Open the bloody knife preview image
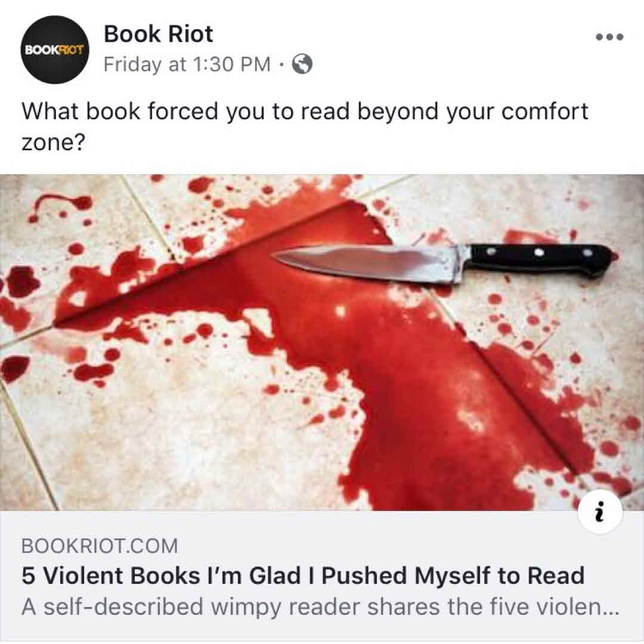The height and width of the screenshot is (644, 644). pos(322,342)
